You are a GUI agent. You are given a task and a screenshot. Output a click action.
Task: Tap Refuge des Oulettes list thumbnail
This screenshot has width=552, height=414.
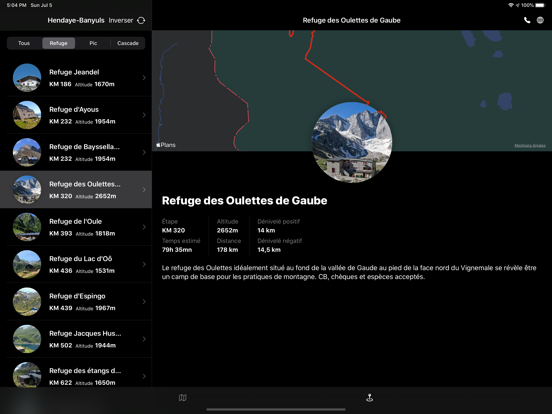tap(27, 190)
